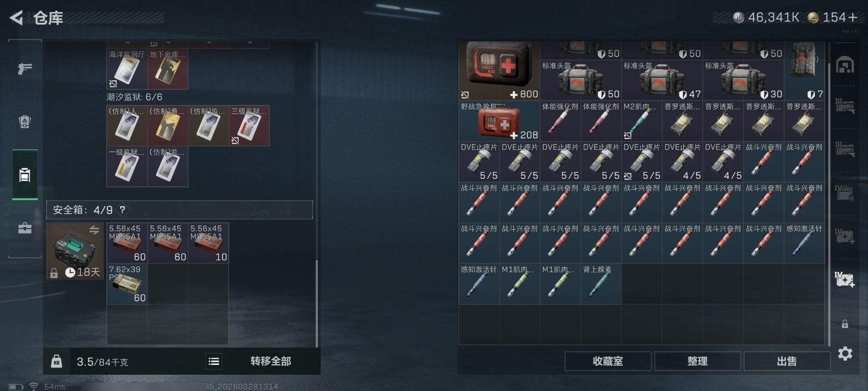Go back using the arrow beside 仓库

(x=16, y=18)
